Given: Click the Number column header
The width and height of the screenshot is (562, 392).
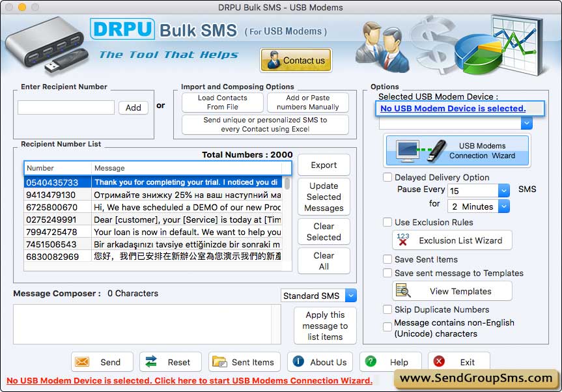Looking at the screenshot, I should point(58,168).
